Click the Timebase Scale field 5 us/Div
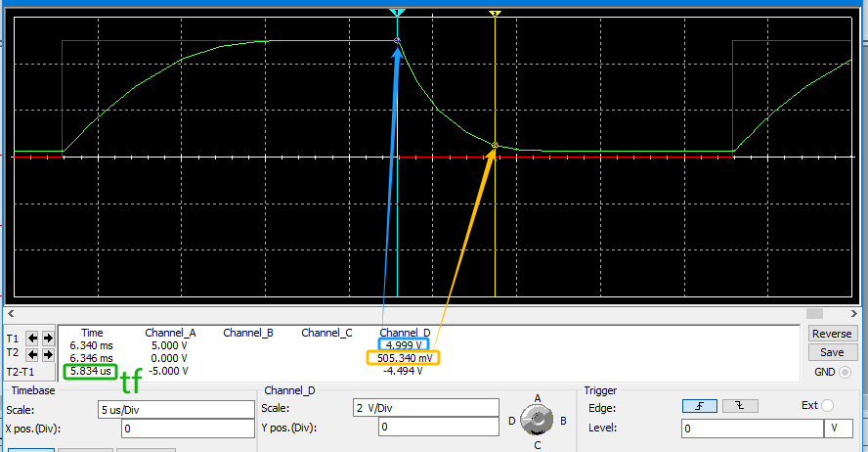The width and height of the screenshot is (868, 452). pyautogui.click(x=176, y=410)
